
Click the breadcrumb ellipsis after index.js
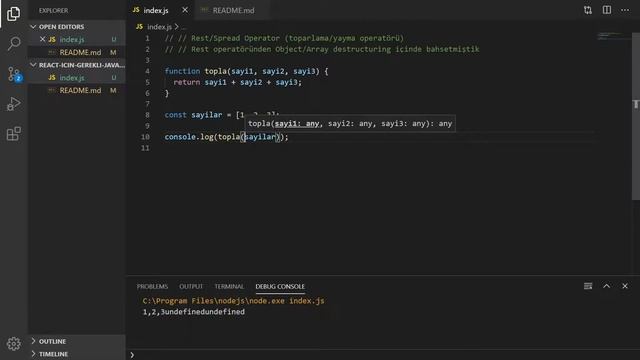(x=184, y=27)
